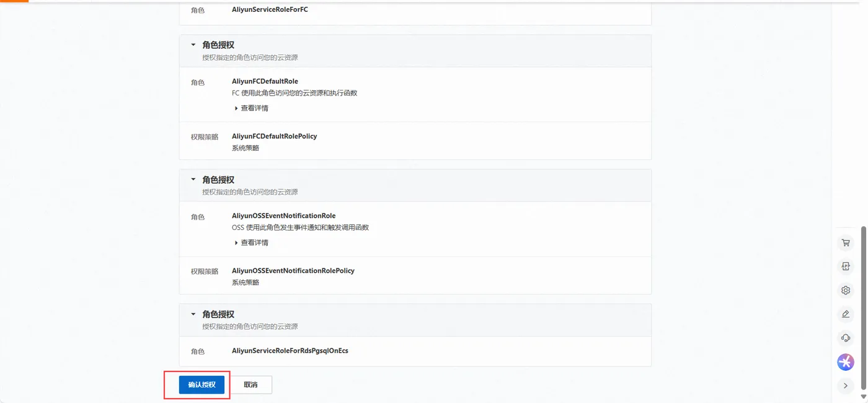
Task: Open the settings gear icon in sidebar
Action: (x=846, y=290)
